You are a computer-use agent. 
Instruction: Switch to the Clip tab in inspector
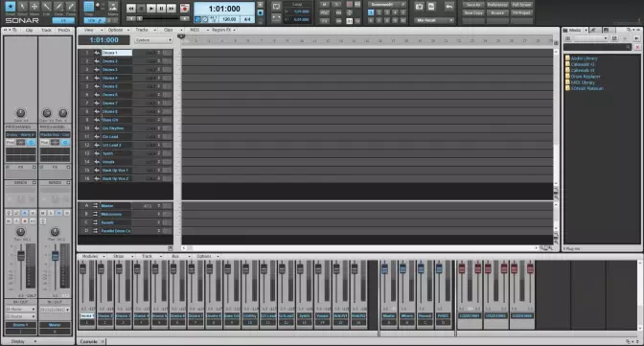[29, 30]
